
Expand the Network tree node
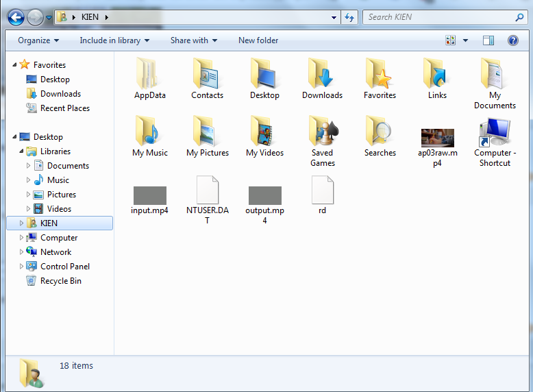point(21,252)
